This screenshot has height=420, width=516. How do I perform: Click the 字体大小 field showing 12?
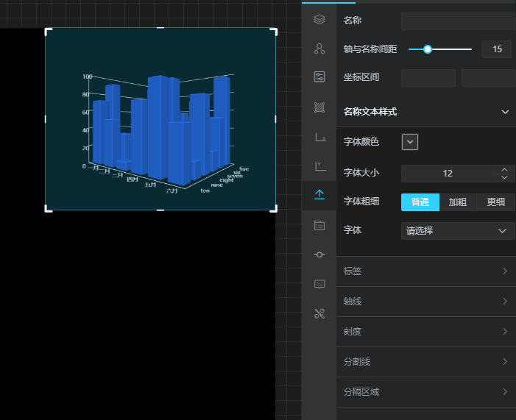(448, 174)
